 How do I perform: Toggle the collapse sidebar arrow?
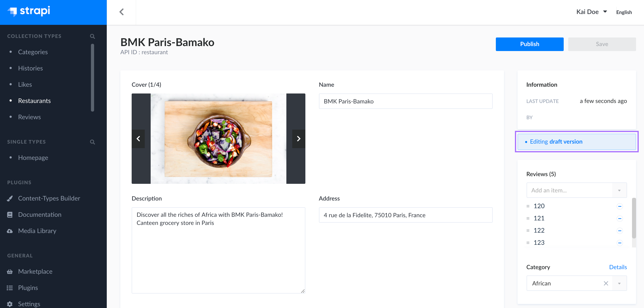click(x=121, y=12)
